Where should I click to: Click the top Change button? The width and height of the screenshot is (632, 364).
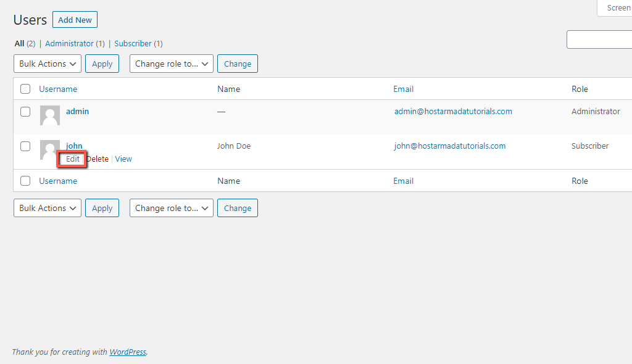tap(238, 64)
